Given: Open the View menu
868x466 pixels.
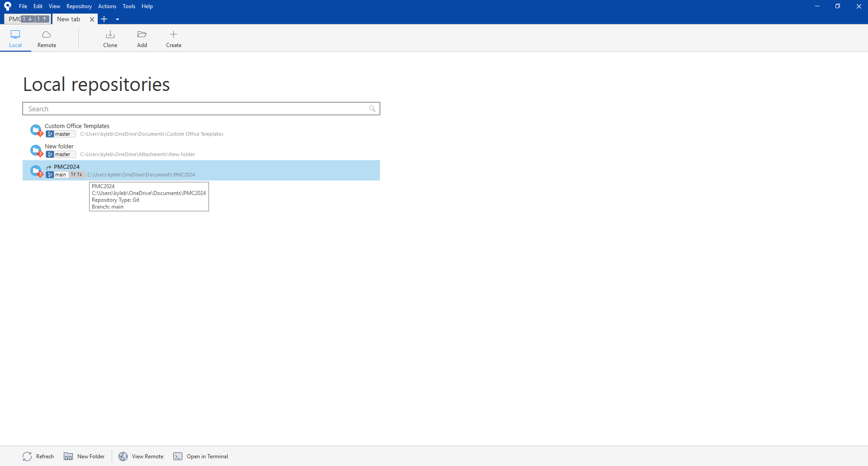Looking at the screenshot, I should tap(54, 6).
